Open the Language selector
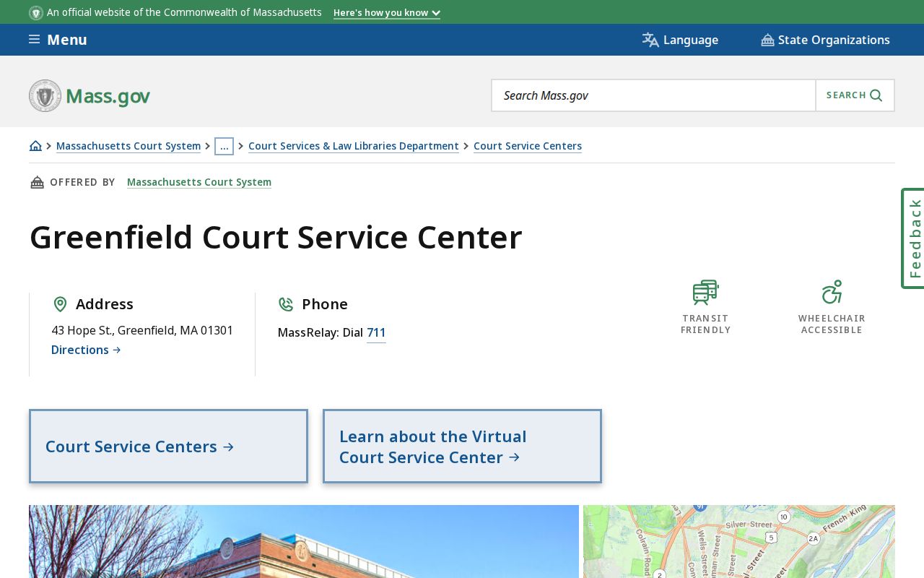This screenshot has width=924, height=578. 680,40
